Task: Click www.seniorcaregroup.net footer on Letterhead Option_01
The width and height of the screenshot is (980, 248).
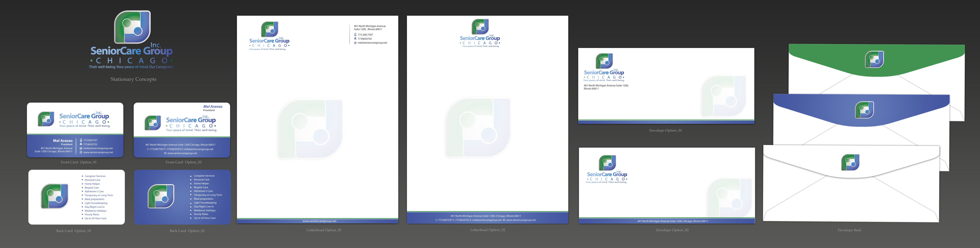Action: 319,221
